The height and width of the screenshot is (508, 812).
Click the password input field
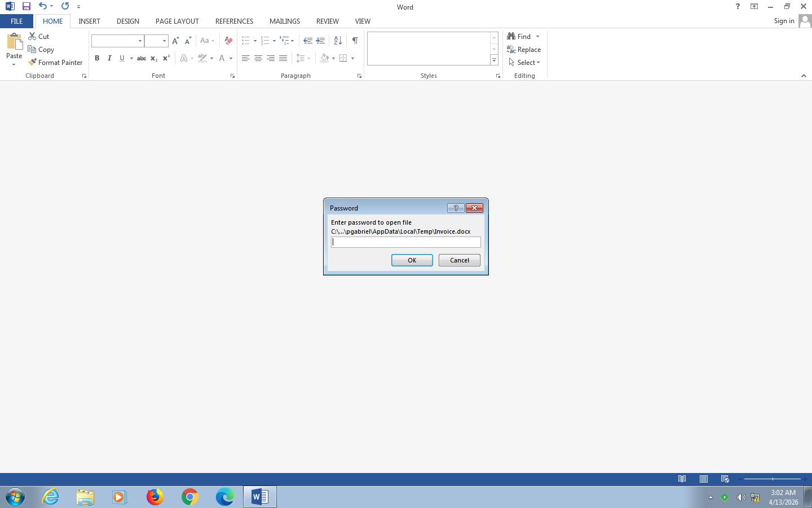405,242
